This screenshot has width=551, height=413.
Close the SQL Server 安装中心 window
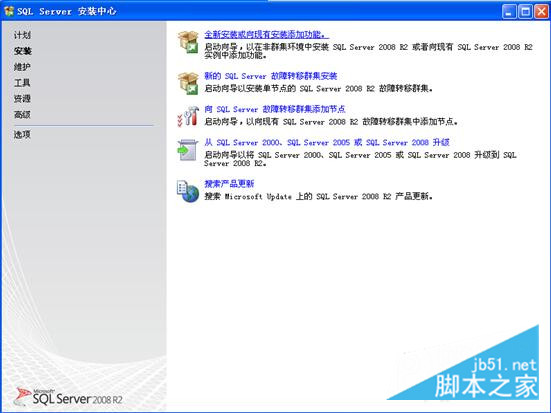pos(542,12)
